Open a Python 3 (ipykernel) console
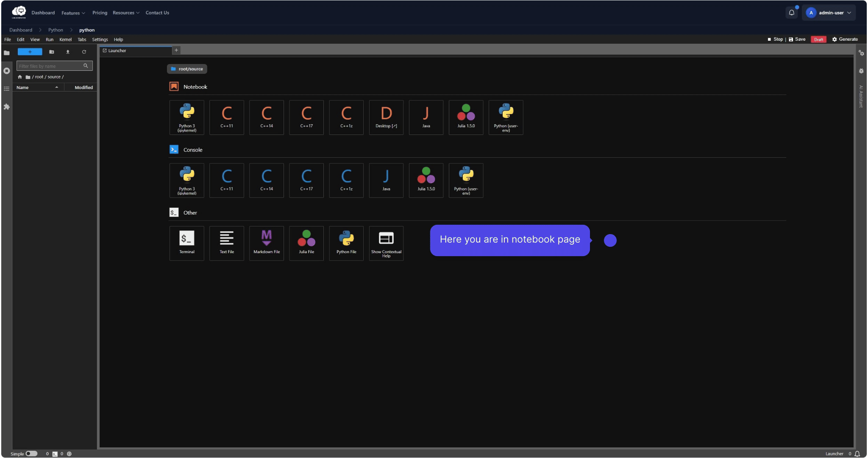 click(x=186, y=180)
